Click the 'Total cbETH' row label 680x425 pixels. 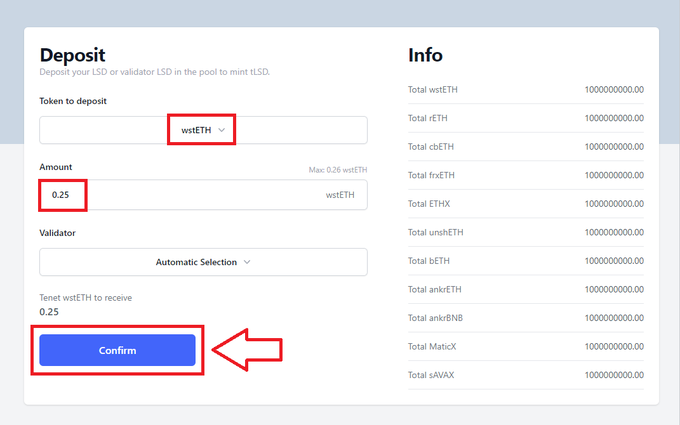(431, 147)
